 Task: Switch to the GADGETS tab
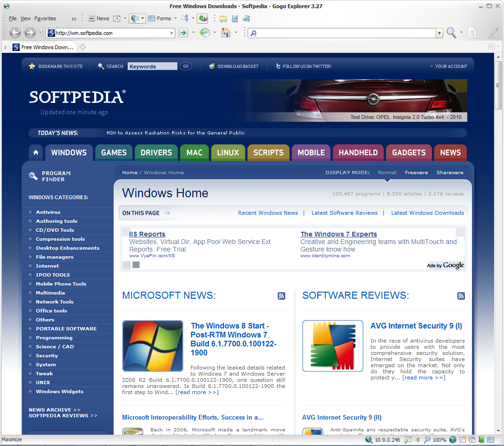tap(409, 152)
